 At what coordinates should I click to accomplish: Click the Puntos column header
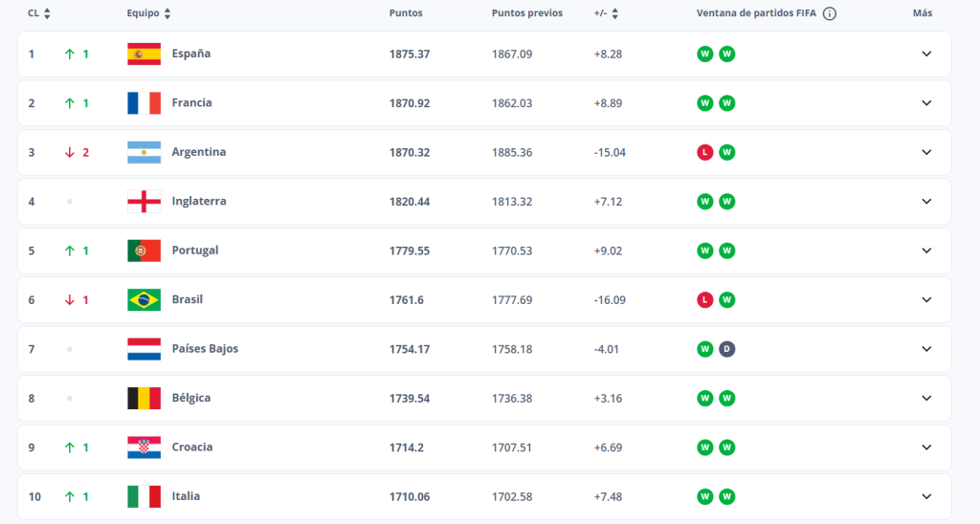pos(406,14)
